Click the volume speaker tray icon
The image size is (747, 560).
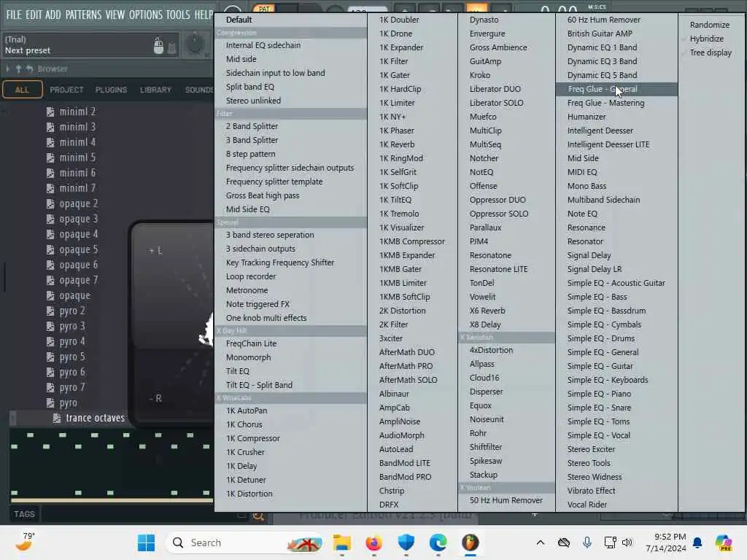[x=627, y=542]
